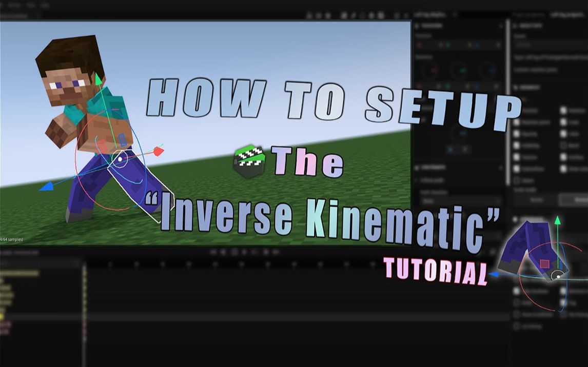Click the play animation icon in the timeline

tap(244, 252)
